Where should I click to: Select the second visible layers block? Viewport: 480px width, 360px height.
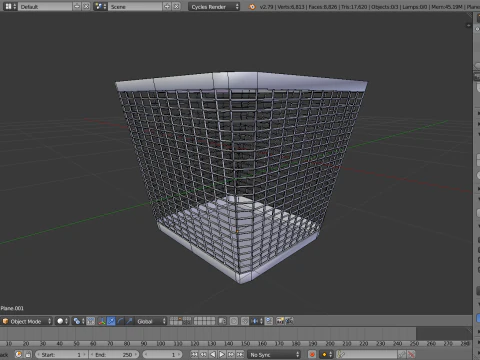(204, 321)
